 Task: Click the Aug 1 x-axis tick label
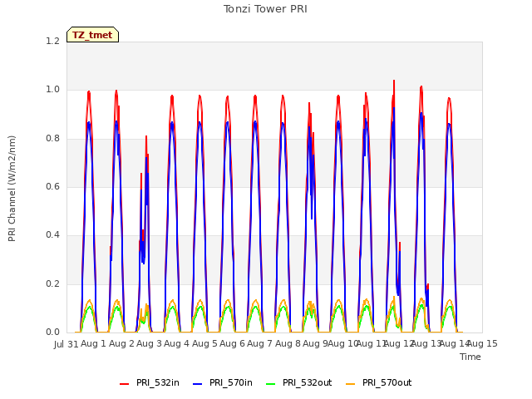click(x=94, y=343)
